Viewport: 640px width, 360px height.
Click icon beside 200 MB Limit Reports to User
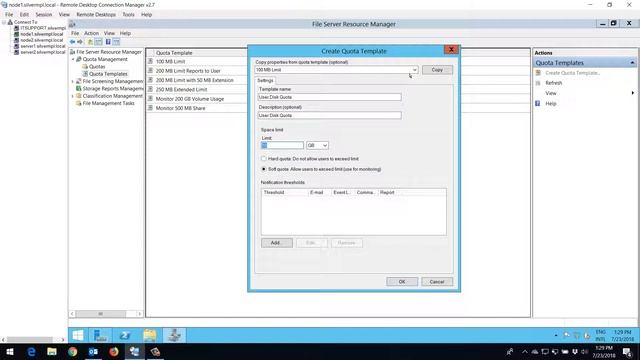click(x=150, y=71)
